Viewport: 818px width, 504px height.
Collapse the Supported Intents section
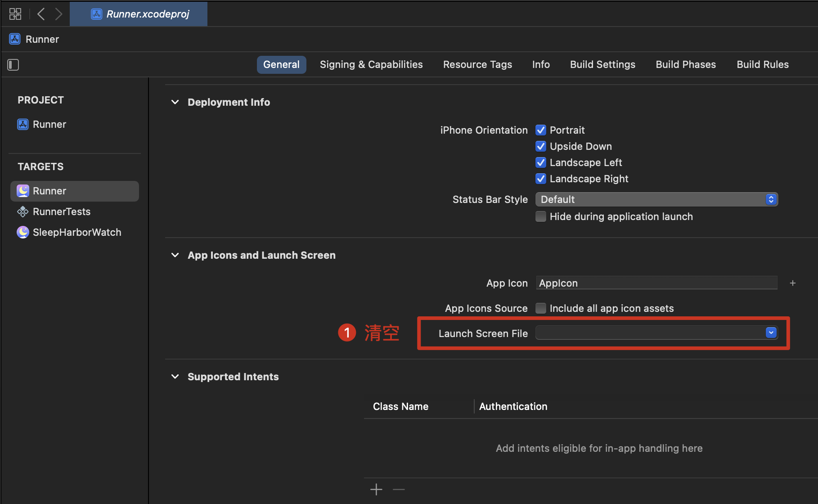[x=175, y=377]
